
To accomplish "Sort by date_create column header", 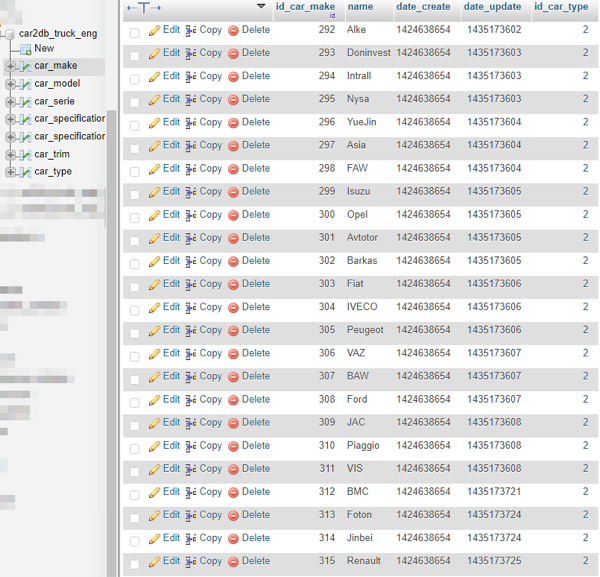I will tap(423, 7).
